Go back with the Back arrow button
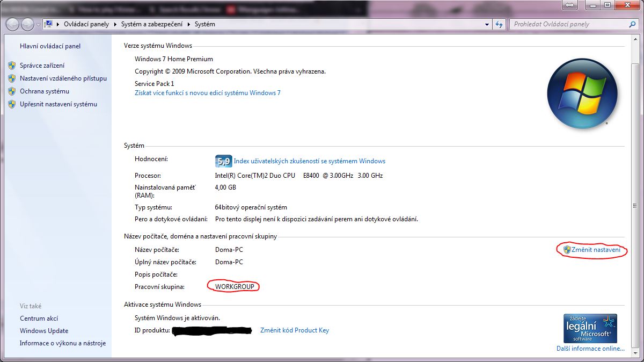644x362 pixels. (12, 24)
